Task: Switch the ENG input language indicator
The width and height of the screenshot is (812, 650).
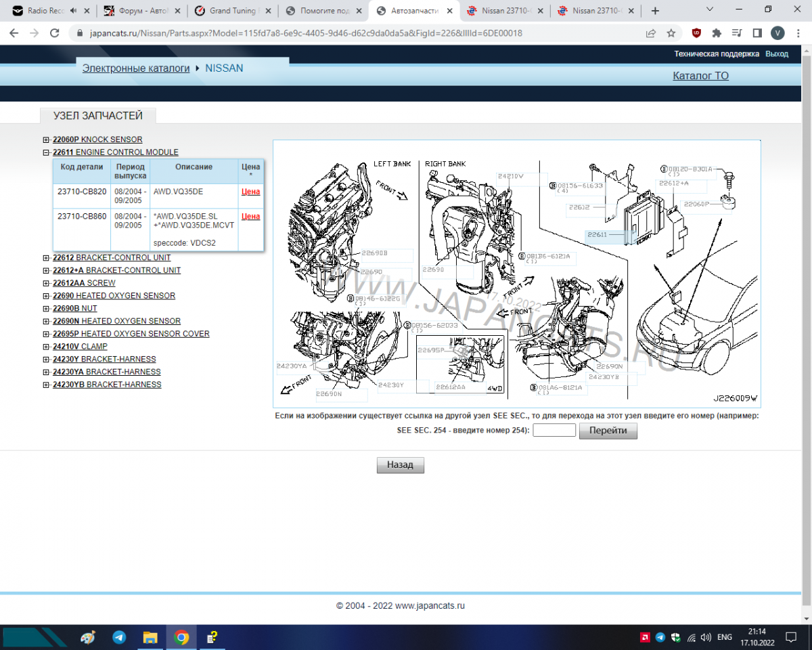Action: click(725, 637)
